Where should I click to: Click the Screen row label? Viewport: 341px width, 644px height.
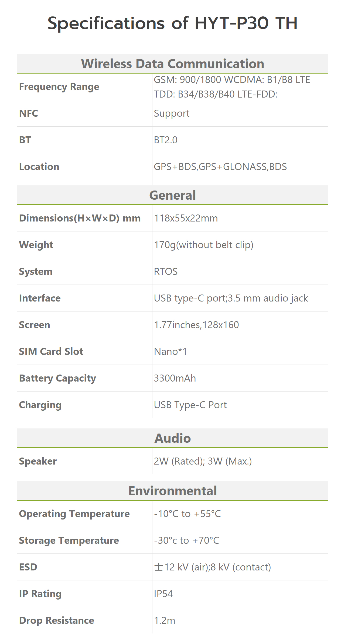point(35,325)
